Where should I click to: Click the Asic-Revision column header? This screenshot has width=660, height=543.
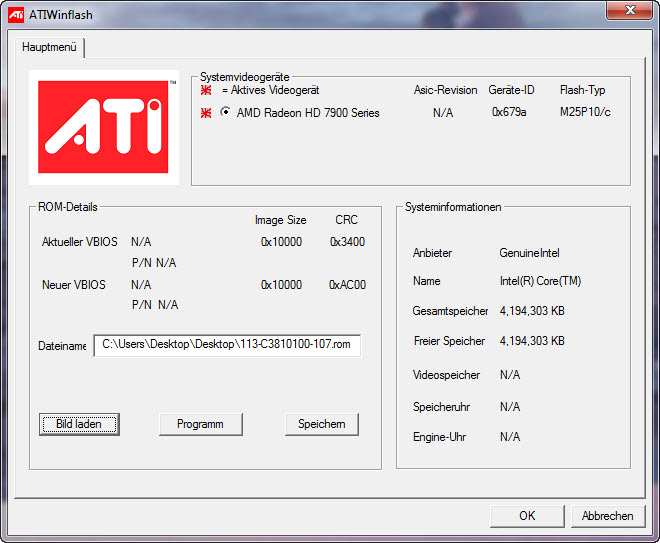(445, 90)
